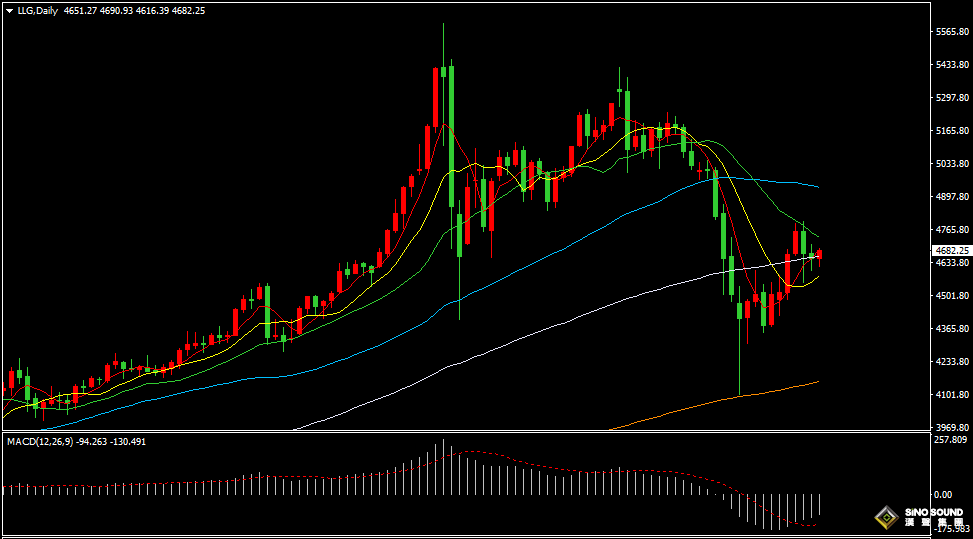This screenshot has height=539, width=973.
Task: Select the red dashed MACD signal line
Action: click(560, 465)
